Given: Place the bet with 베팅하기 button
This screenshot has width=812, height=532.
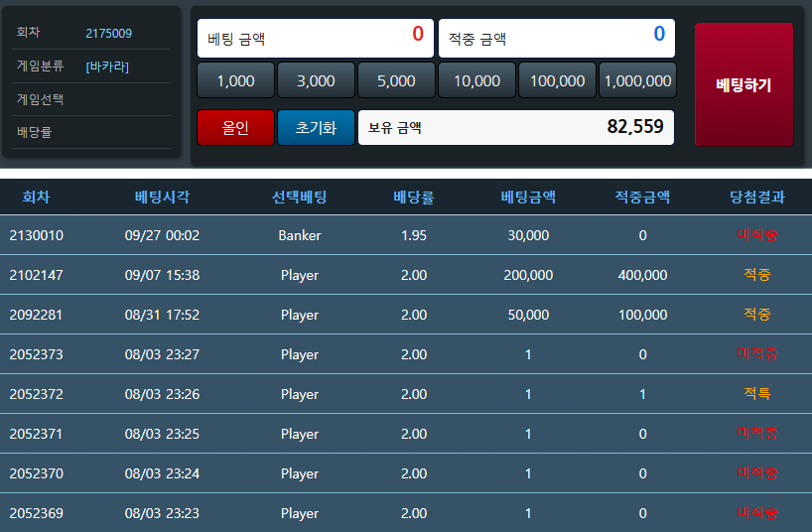Looking at the screenshot, I should coord(744,84).
